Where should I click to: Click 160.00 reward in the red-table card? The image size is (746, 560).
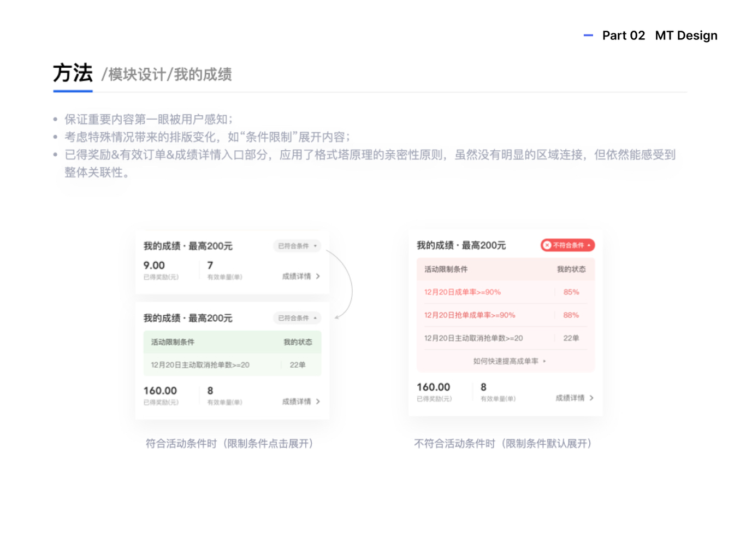pos(434,387)
